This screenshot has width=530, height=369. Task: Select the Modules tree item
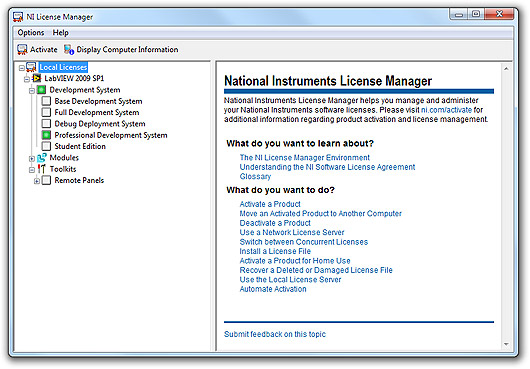click(64, 158)
